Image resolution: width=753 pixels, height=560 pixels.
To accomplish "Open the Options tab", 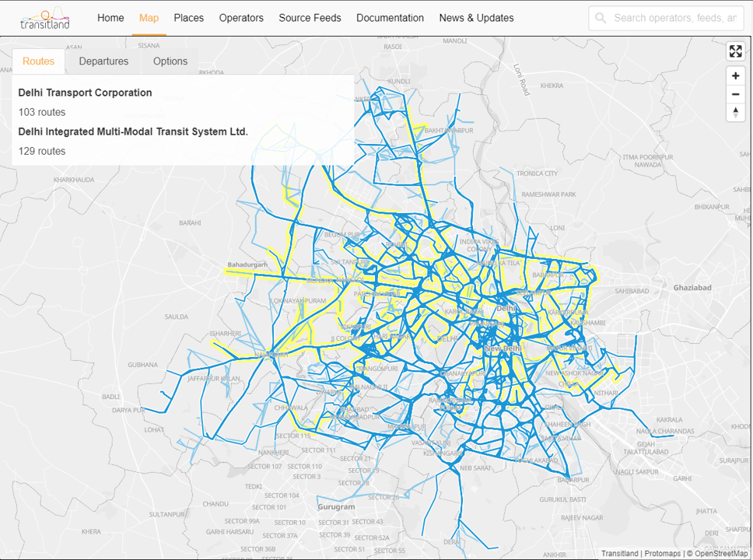I will (x=170, y=61).
